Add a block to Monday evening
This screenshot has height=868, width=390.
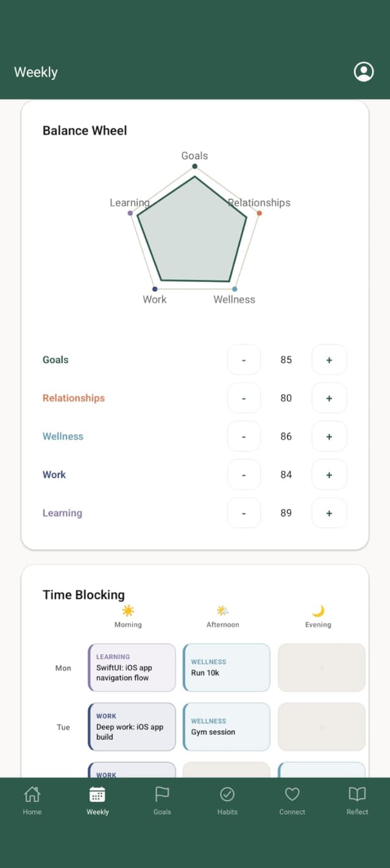(322, 668)
